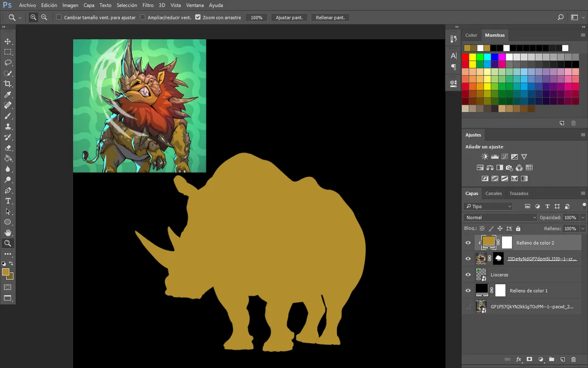588x368 pixels.
Task: Hide the Lioceros layer
Action: pos(468,275)
